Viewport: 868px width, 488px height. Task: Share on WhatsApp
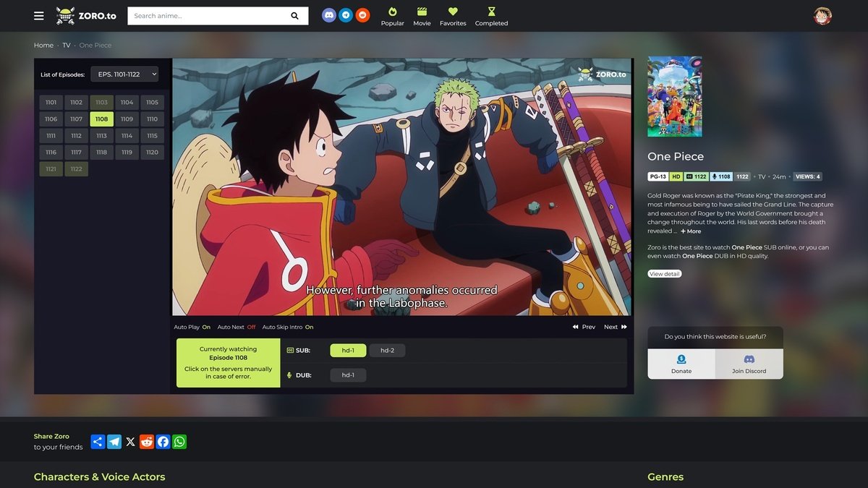179,442
